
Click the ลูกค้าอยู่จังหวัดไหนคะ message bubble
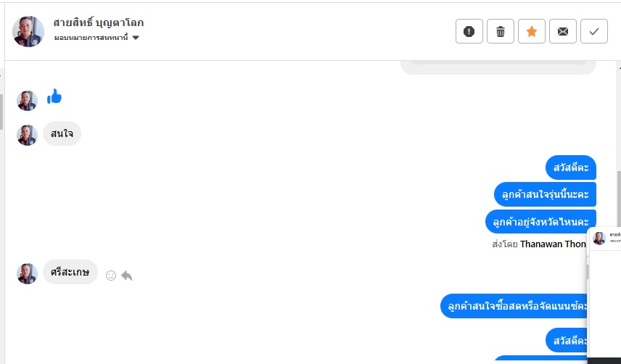coord(540,221)
